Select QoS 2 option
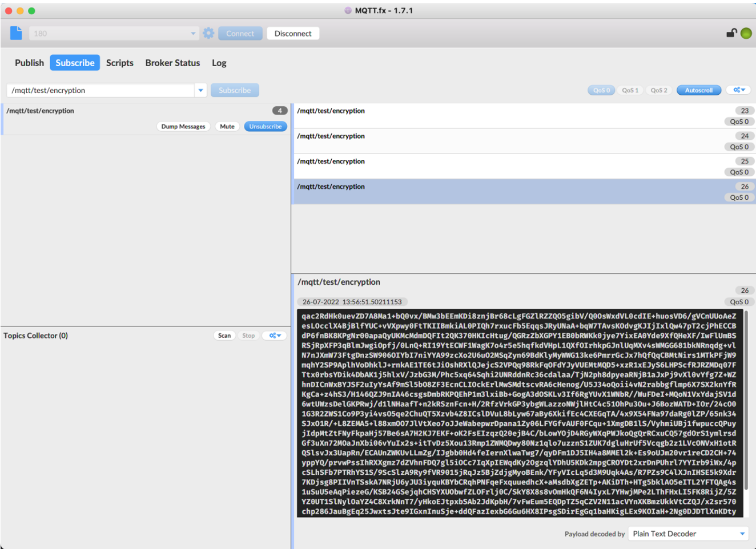756x549 pixels. tap(659, 90)
